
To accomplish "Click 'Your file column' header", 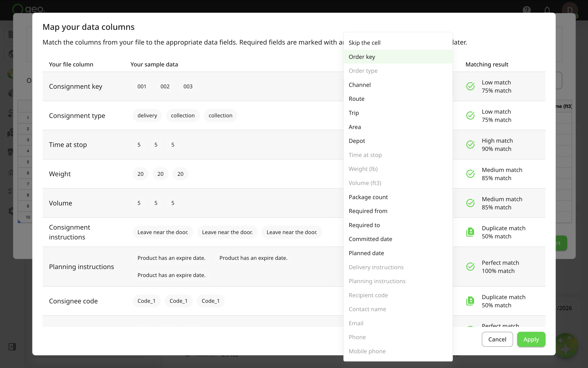I will (x=71, y=64).
